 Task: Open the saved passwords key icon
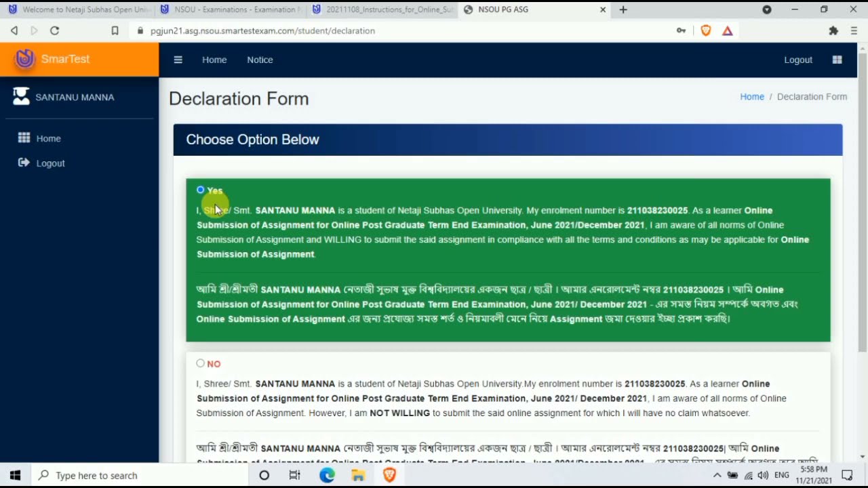click(681, 30)
